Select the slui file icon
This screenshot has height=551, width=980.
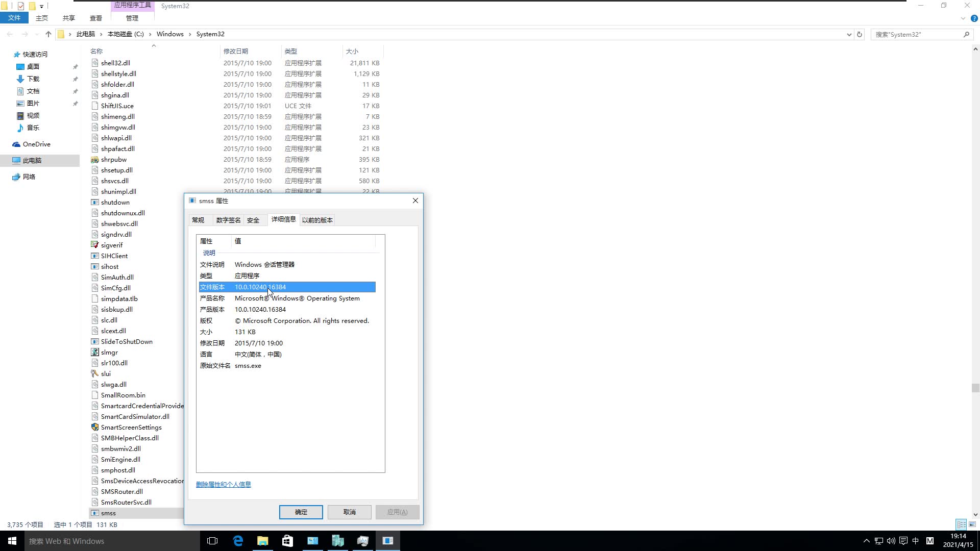pyautogui.click(x=95, y=374)
